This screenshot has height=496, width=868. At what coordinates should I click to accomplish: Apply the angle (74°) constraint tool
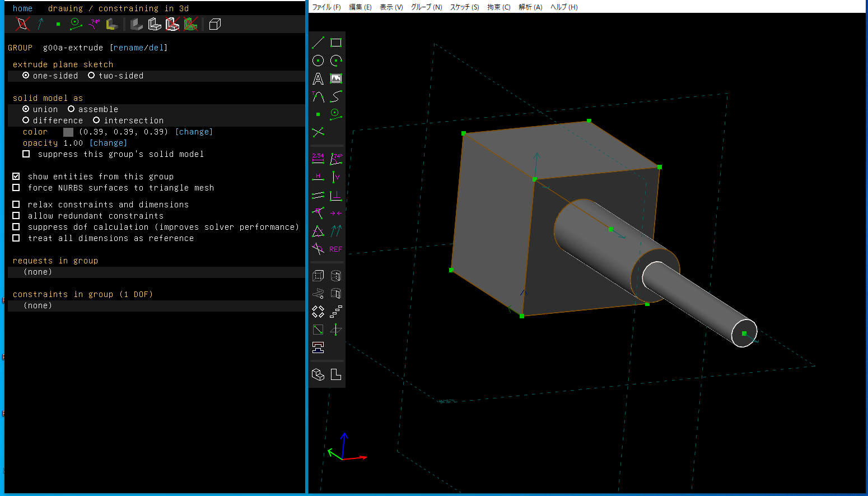click(336, 159)
